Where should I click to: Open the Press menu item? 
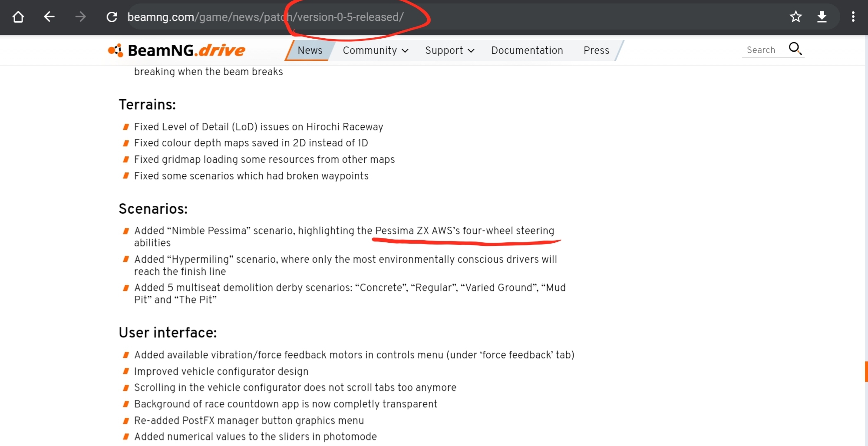click(596, 50)
